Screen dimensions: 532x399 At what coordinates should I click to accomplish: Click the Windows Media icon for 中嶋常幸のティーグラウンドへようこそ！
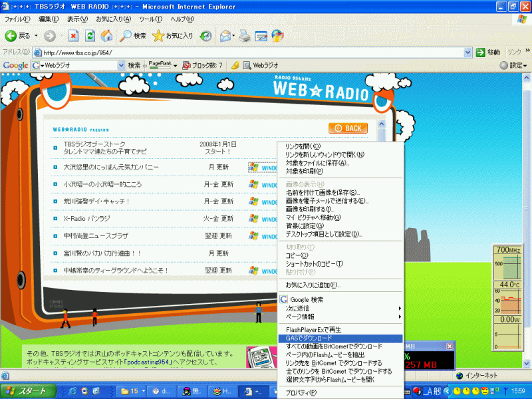coord(253,271)
